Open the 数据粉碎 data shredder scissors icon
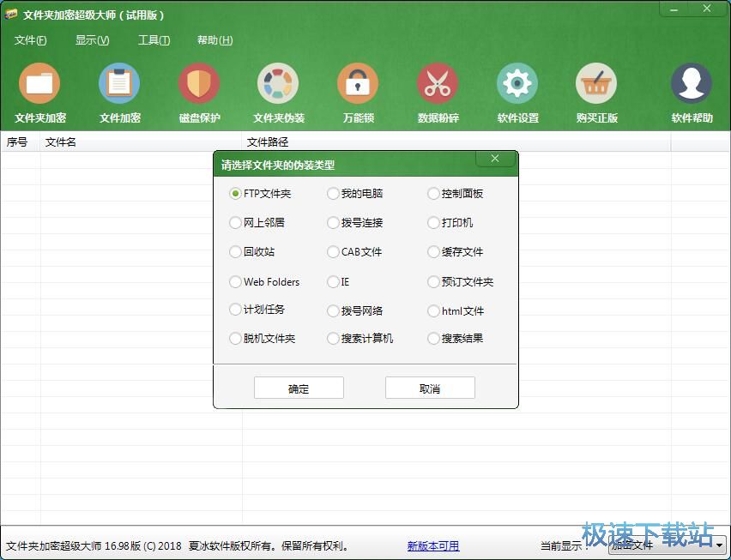The height and width of the screenshot is (560, 731). click(x=438, y=85)
